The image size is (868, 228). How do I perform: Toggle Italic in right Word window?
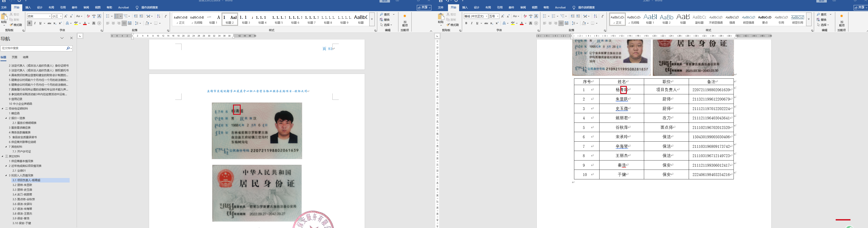click(x=471, y=23)
